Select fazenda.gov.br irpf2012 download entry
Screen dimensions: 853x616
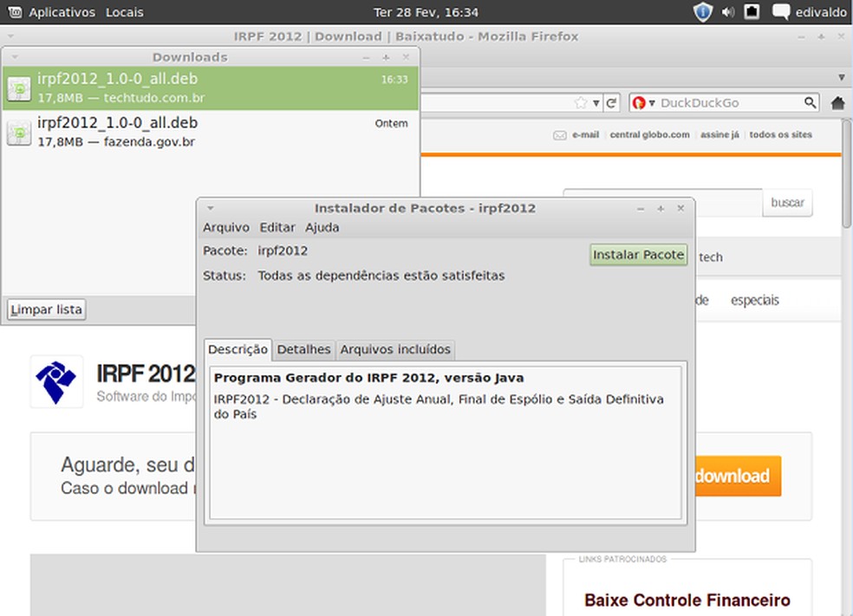coord(211,132)
